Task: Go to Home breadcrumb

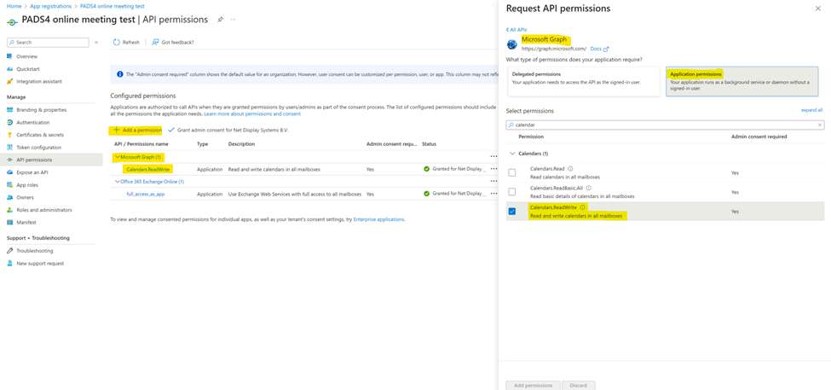Action: coord(14,6)
